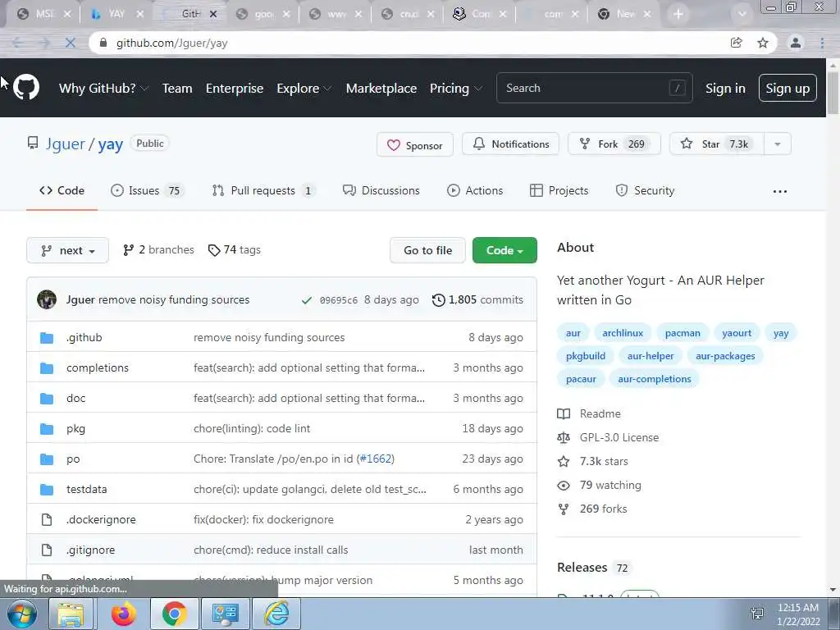Open the Projects tab

[x=559, y=190]
